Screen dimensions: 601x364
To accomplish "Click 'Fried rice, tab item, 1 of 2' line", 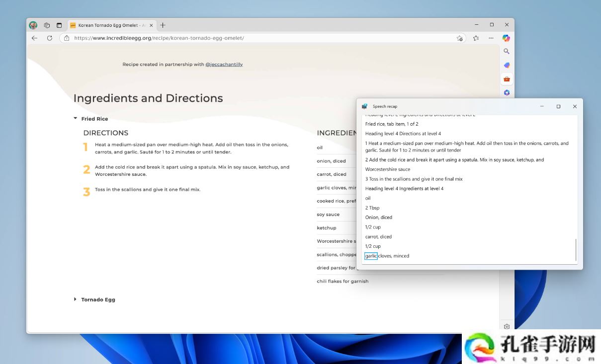I will 392,124.
